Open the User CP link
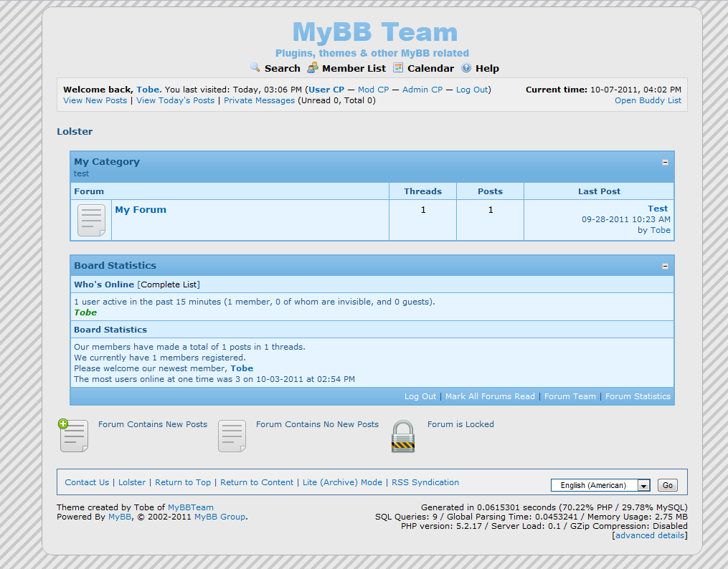The height and width of the screenshot is (569, 728). (326, 90)
